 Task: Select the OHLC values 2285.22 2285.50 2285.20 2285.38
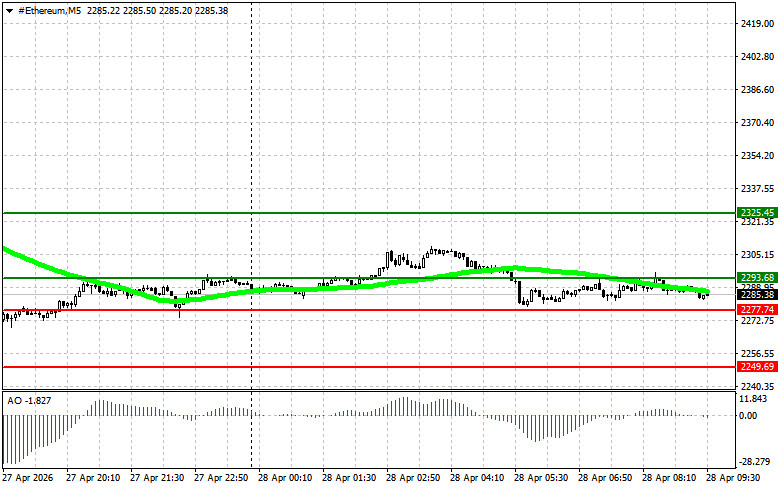[x=157, y=10]
